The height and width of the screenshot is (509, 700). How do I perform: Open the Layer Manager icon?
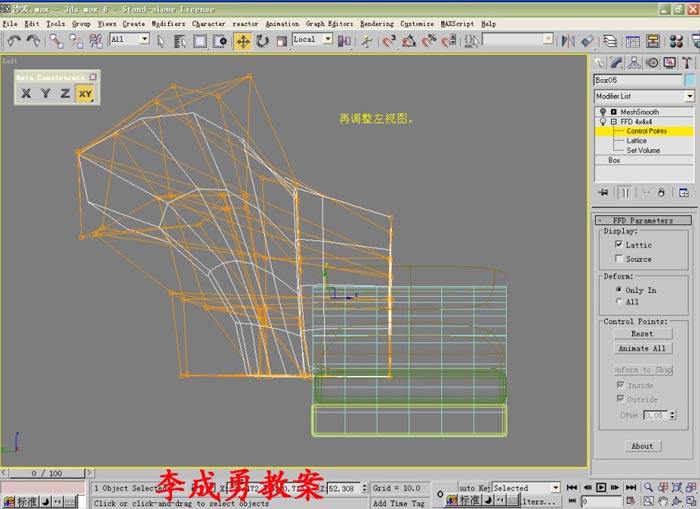(610, 42)
